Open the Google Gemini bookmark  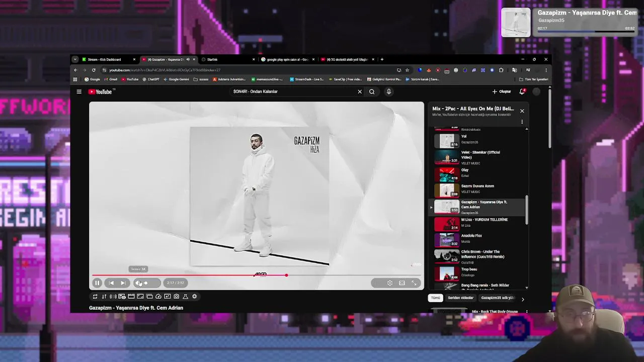(176, 79)
